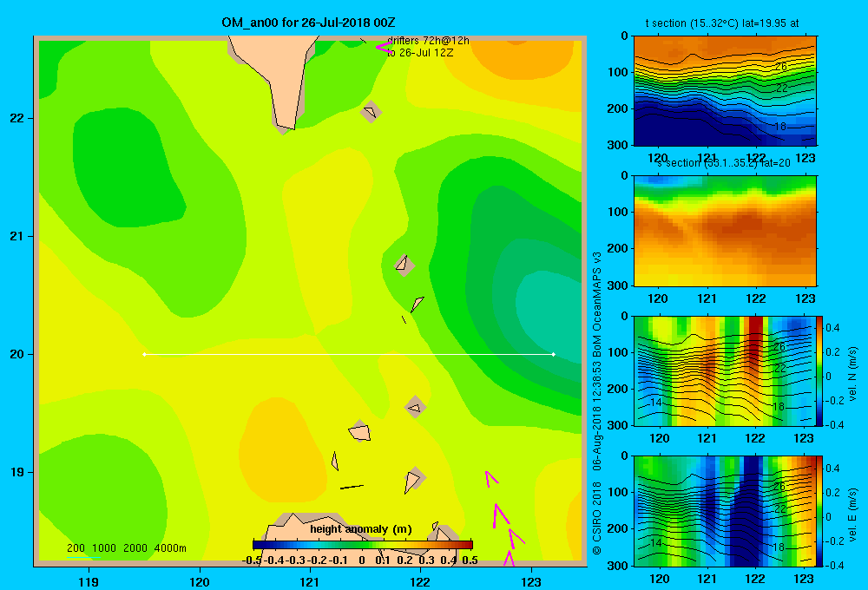
Task: Click the height anomaly colour bar
Action: pyautogui.click(x=363, y=545)
